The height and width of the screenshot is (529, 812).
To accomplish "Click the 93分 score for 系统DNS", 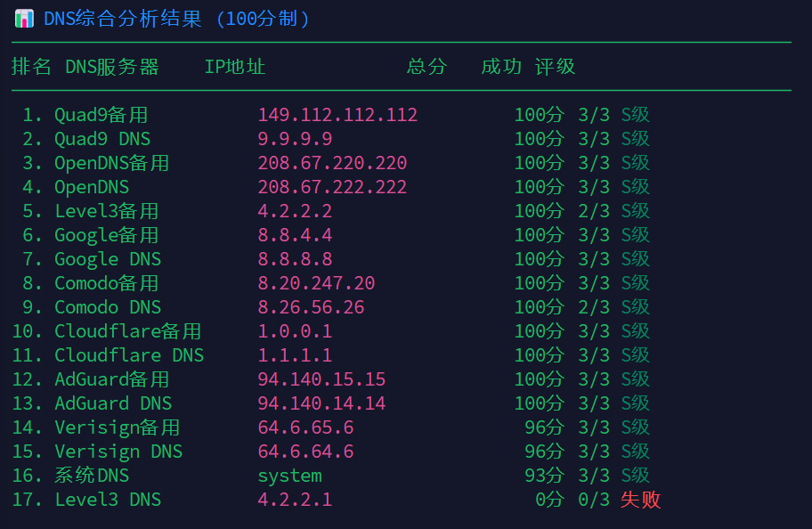I will coord(544,476).
